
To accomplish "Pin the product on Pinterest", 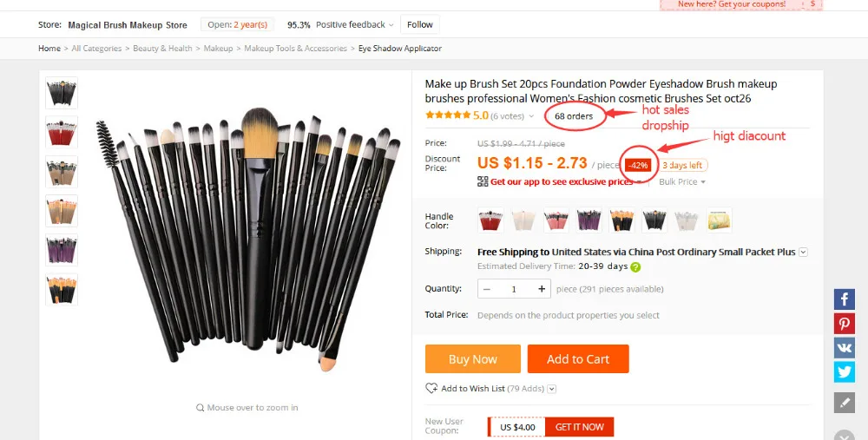I will click(x=845, y=324).
